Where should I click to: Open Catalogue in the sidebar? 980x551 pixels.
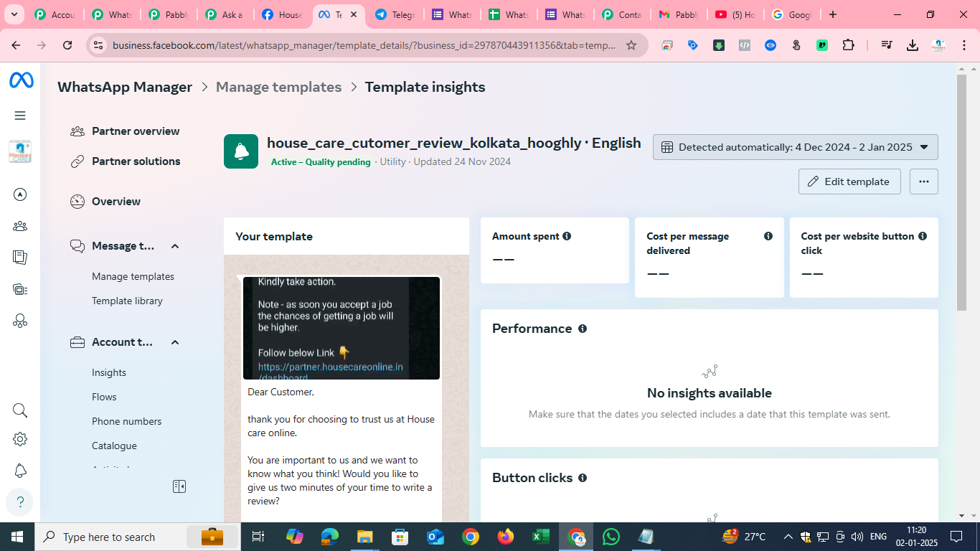pyautogui.click(x=114, y=446)
